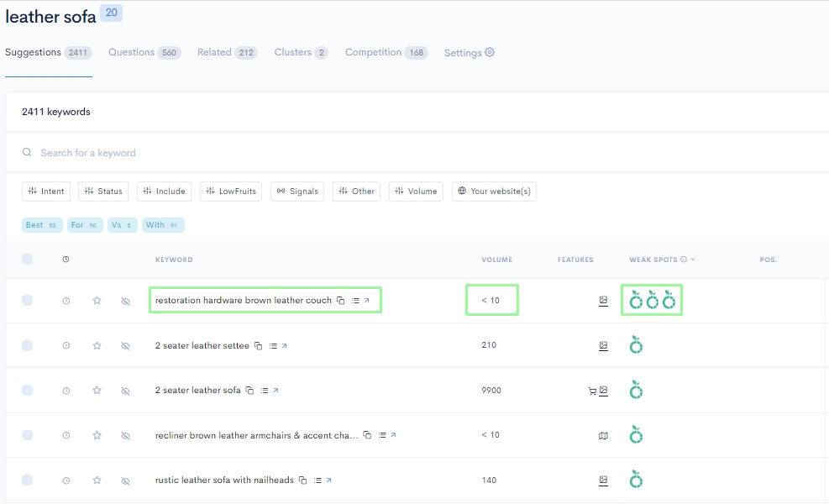This screenshot has height=504, width=829.
Task: Click image feature icon for '2 seater leather sofa'
Action: click(x=603, y=391)
